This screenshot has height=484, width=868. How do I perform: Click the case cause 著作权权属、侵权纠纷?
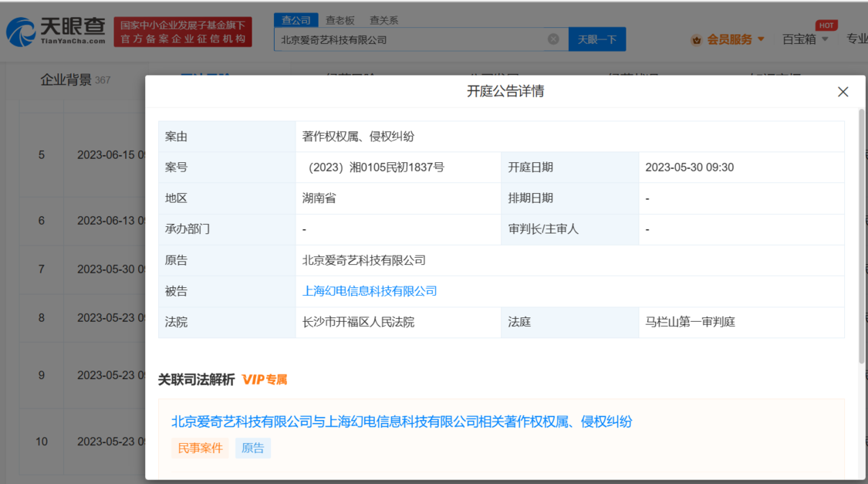coord(358,137)
